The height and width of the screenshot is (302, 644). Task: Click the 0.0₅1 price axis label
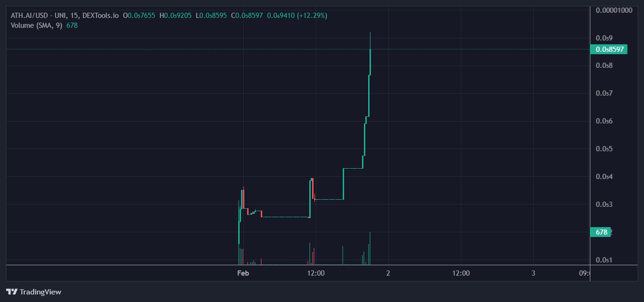click(604, 260)
